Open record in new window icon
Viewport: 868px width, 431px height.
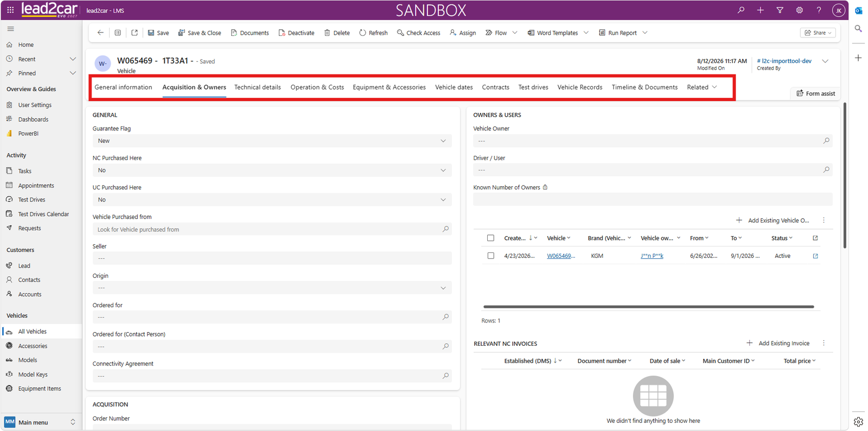point(135,33)
